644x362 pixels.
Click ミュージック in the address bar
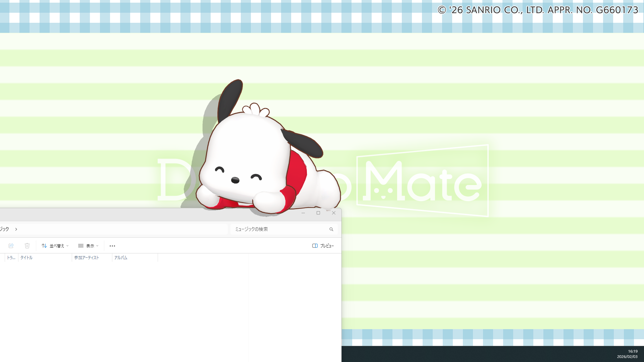coord(4,229)
